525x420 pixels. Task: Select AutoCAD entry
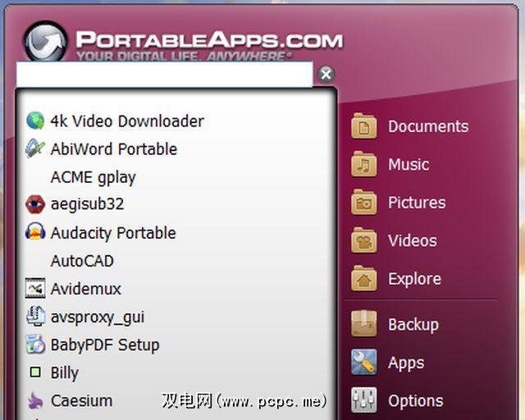coord(82,261)
